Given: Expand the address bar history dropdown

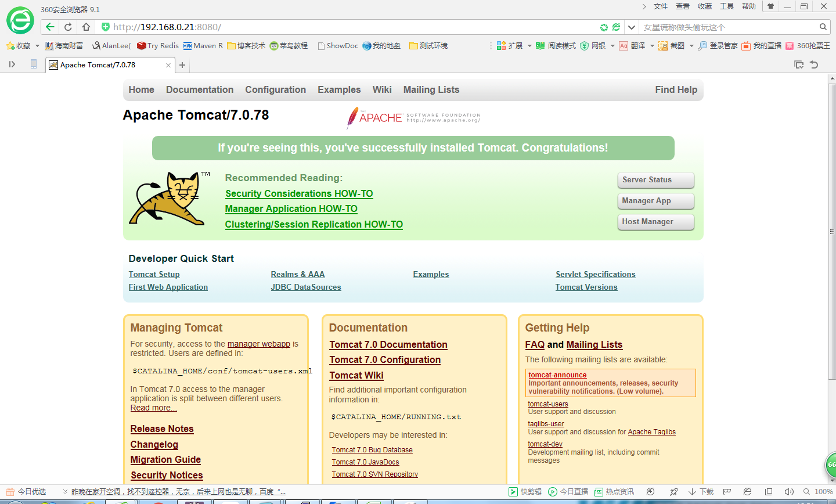Looking at the screenshot, I should pyautogui.click(x=632, y=27).
